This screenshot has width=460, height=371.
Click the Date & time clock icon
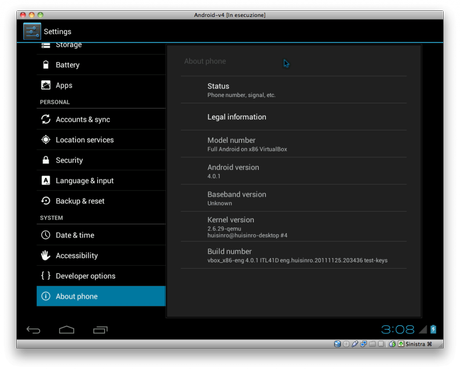coord(46,235)
